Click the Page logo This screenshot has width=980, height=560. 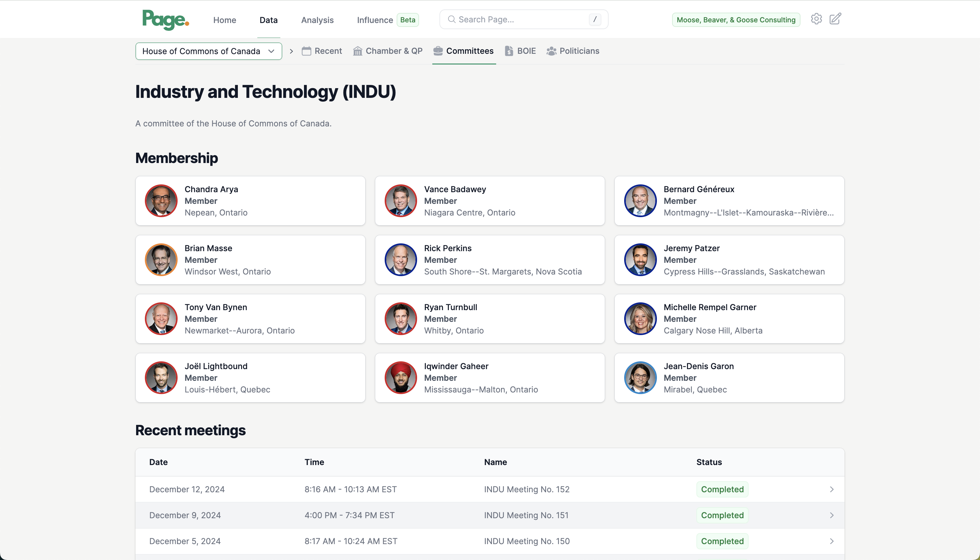[x=165, y=20]
